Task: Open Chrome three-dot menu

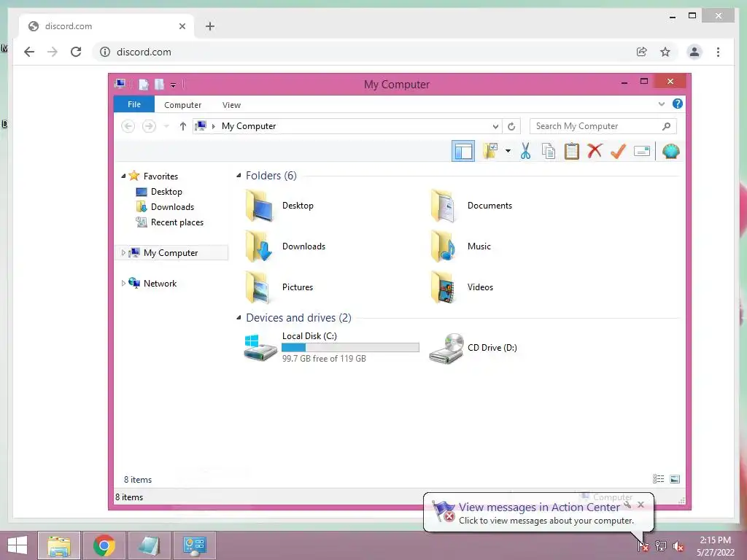Action: coord(718,52)
